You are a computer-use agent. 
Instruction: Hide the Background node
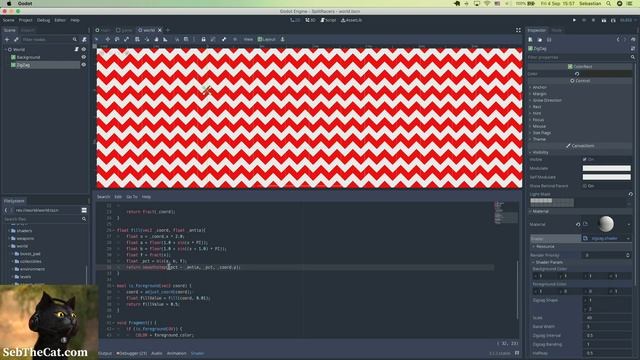(x=84, y=57)
